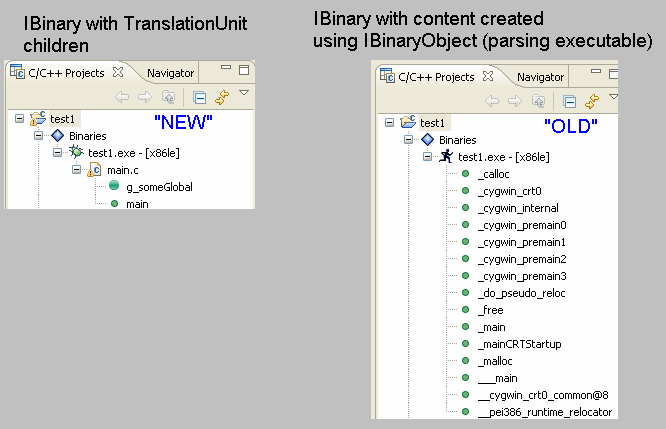
Task: Select _cygwin_premain3 symbol
Action: click(x=523, y=277)
